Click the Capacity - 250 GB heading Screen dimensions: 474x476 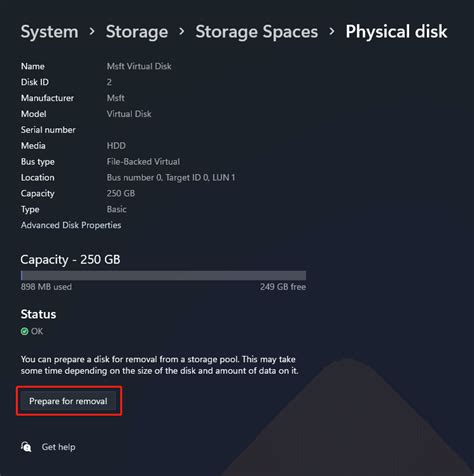(70, 260)
